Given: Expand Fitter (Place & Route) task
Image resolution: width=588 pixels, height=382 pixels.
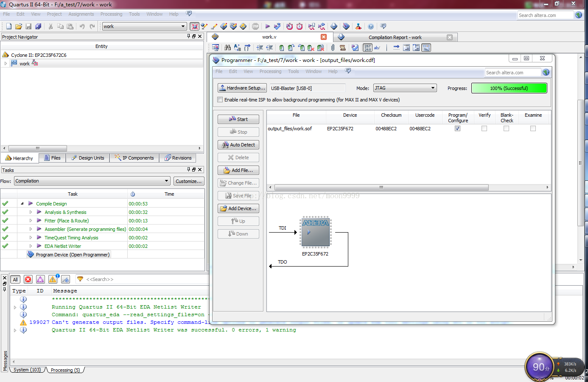Looking at the screenshot, I should [31, 221].
